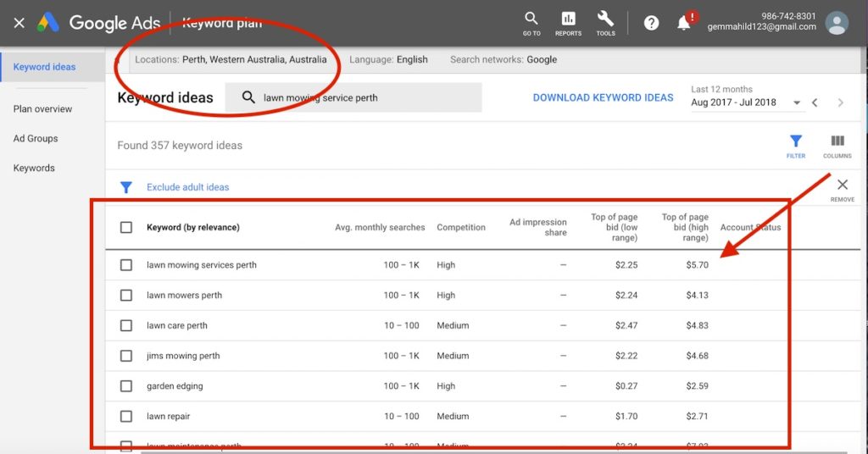Open Plan overview in sidebar
The width and height of the screenshot is (868, 454).
(x=42, y=109)
